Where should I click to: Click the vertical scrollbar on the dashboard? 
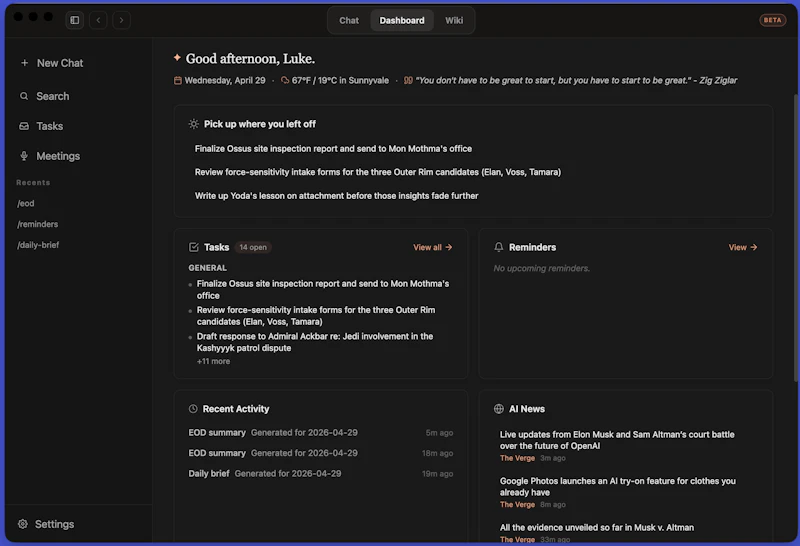pyautogui.click(x=795, y=237)
